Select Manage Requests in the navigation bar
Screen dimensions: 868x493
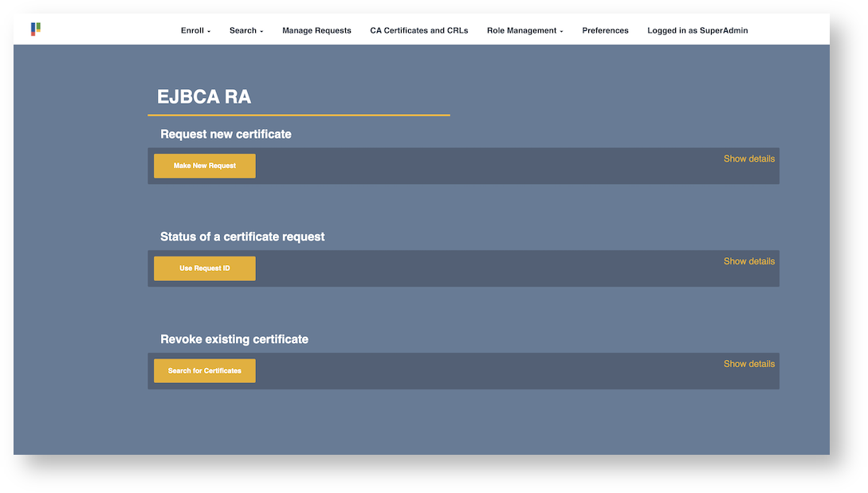point(316,30)
